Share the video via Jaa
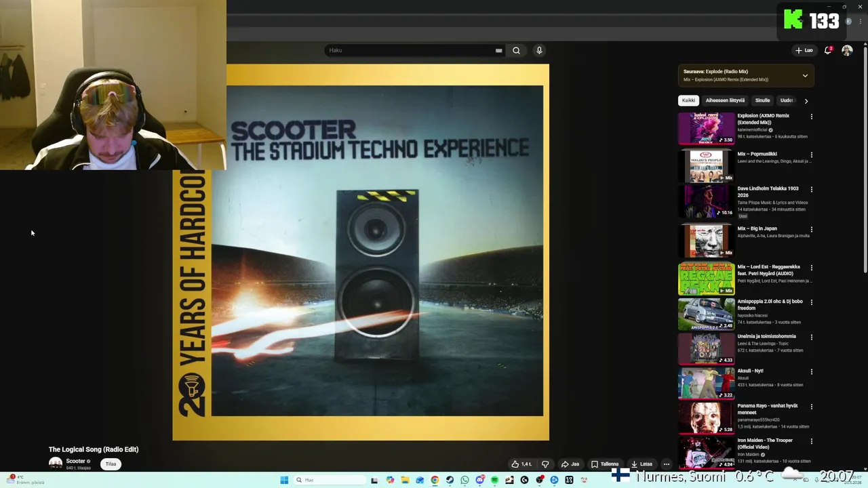 click(x=570, y=464)
